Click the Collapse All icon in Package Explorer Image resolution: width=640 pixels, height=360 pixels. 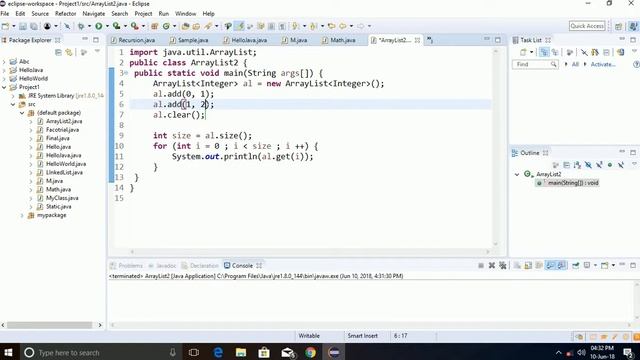[58, 52]
